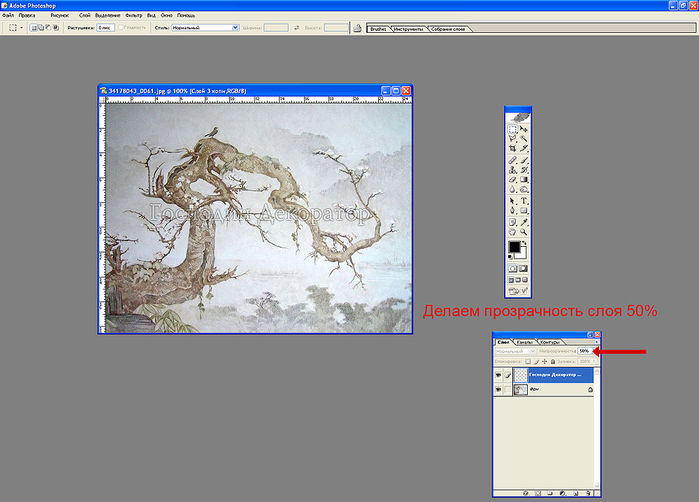Select the Move tool in toolbox

pos(524,129)
